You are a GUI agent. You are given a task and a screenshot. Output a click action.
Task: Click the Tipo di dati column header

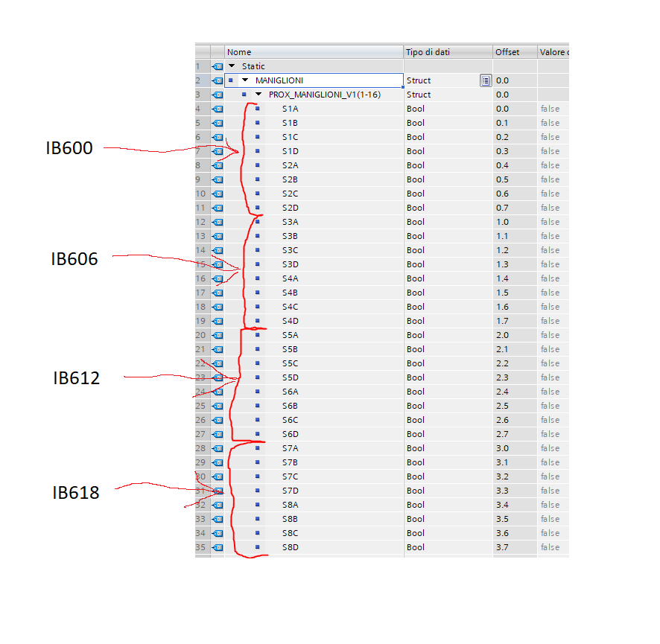[x=448, y=51]
